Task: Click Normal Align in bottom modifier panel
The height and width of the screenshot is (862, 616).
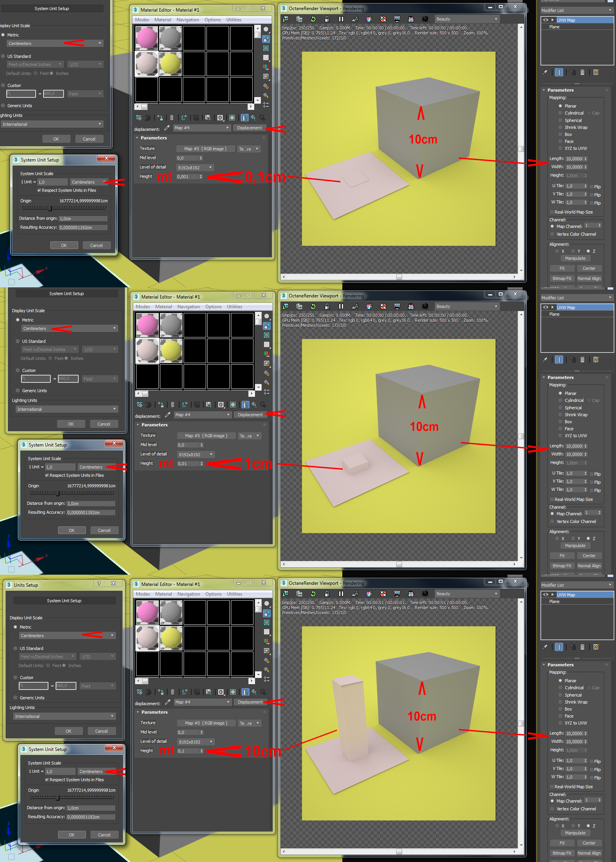Action: click(589, 853)
